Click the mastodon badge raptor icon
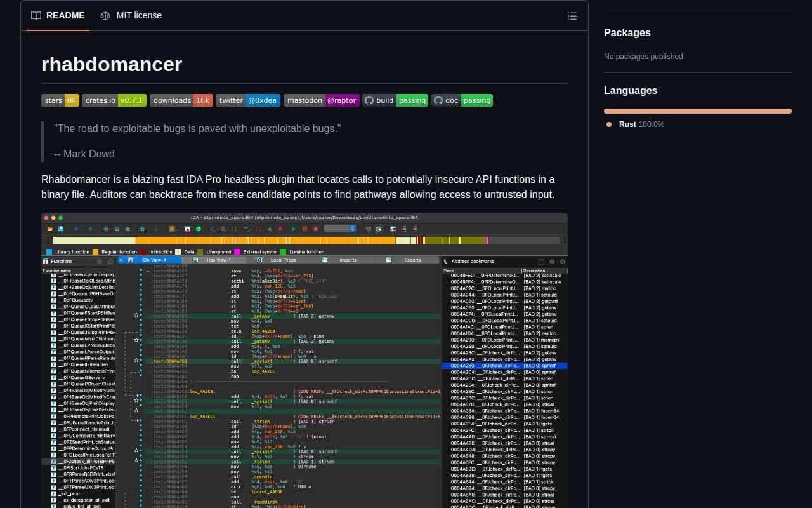812x508 pixels. click(x=342, y=100)
